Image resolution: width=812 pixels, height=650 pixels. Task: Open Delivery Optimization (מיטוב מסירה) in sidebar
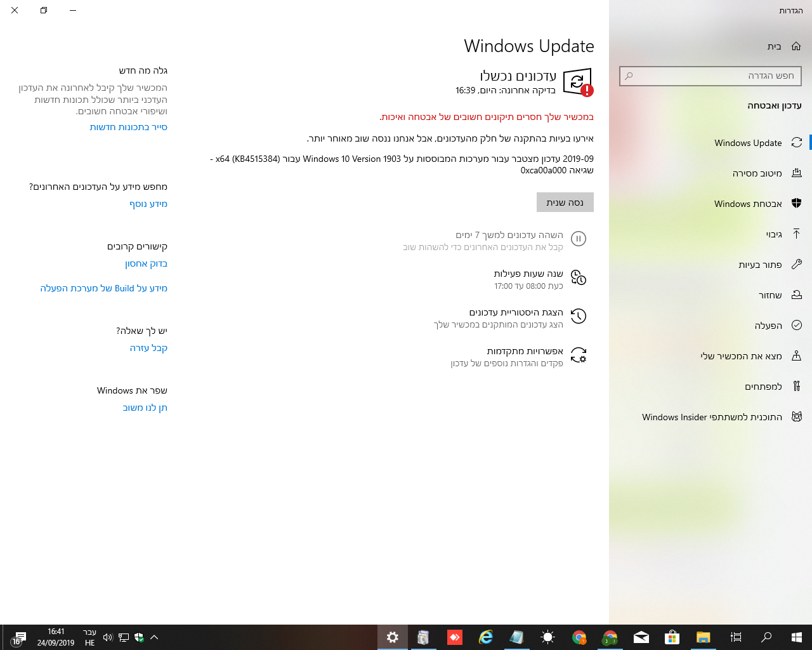pos(710,173)
